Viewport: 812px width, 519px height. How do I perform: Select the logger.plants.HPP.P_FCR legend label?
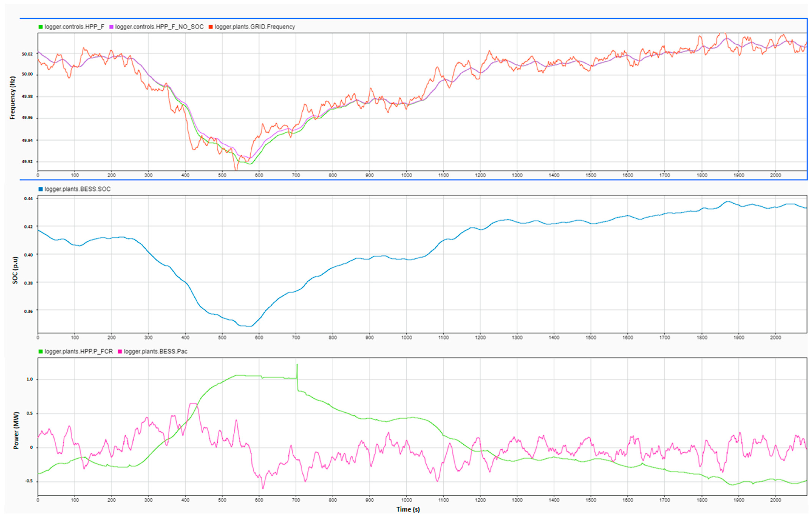pyautogui.click(x=79, y=351)
